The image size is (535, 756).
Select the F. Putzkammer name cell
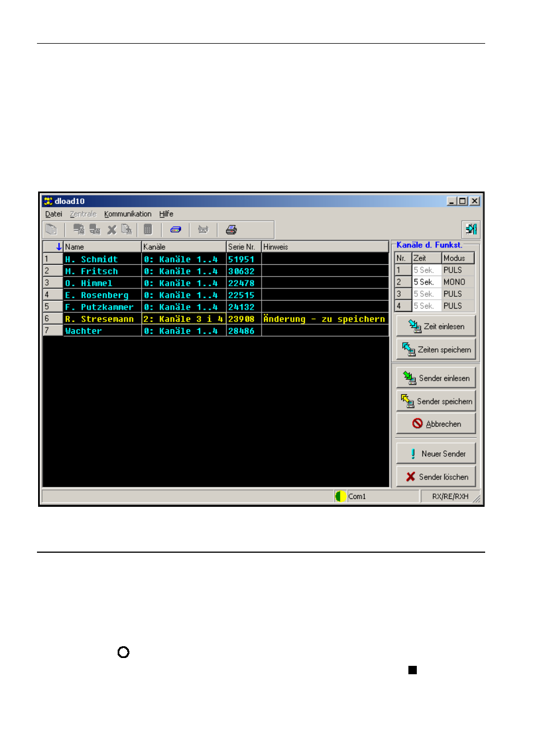pyautogui.click(x=102, y=307)
